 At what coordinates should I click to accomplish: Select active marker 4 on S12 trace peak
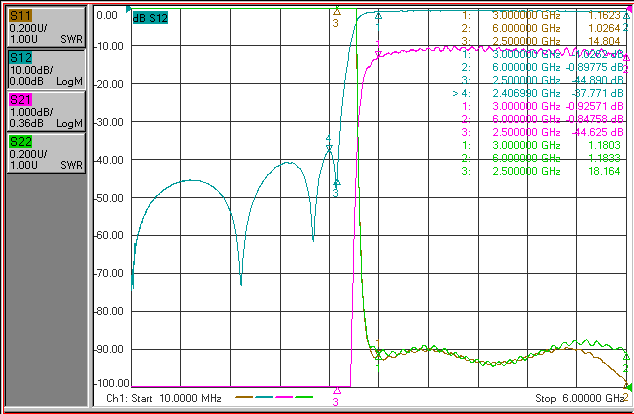coord(329,148)
